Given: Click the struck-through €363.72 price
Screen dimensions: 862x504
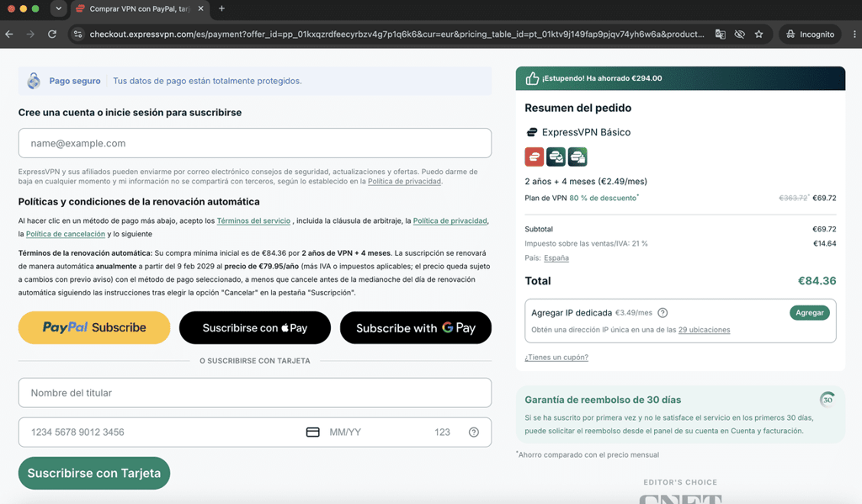Looking at the screenshot, I should pyautogui.click(x=793, y=198).
